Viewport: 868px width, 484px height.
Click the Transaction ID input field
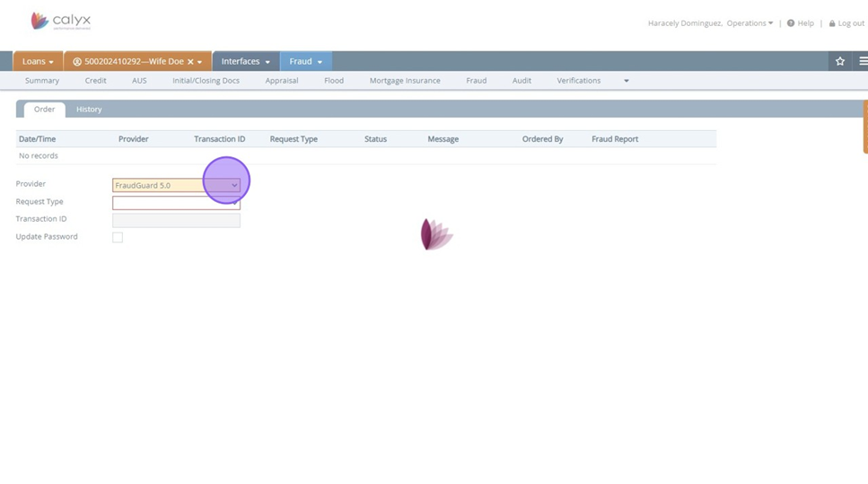pos(176,220)
